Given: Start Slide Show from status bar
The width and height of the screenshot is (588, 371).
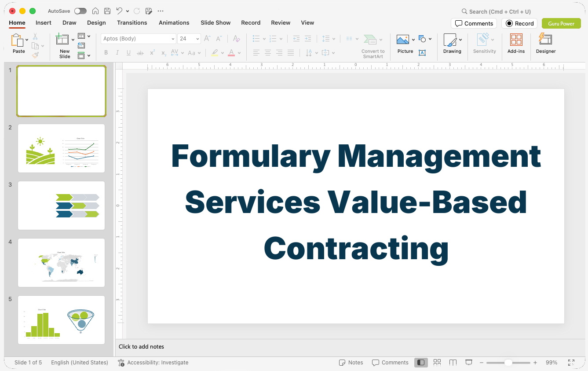Looking at the screenshot, I should tap(469, 362).
